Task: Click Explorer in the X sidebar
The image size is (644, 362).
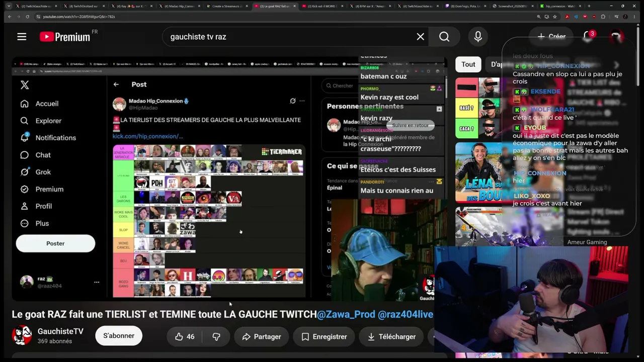Action: pyautogui.click(x=40, y=121)
